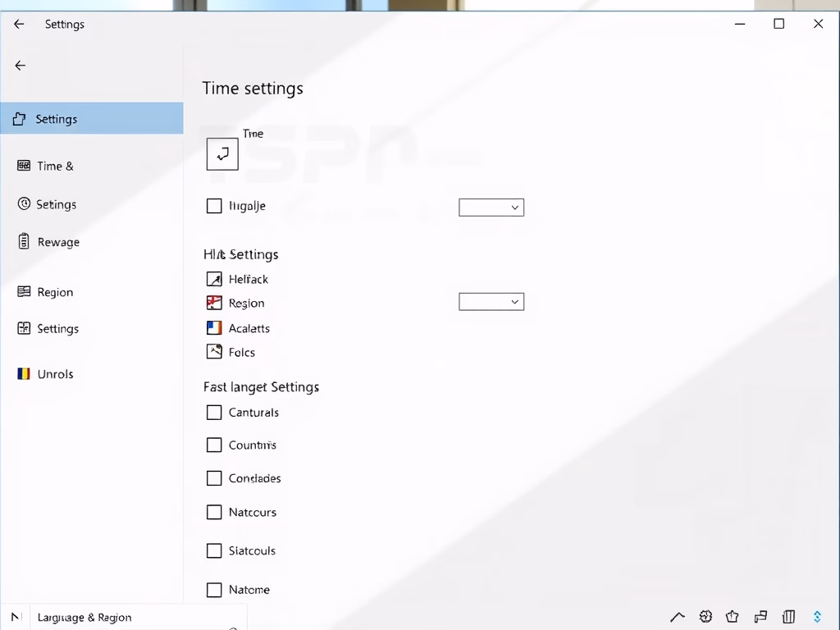
Task: Open the highlighted Settings sidebar item
Action: (92, 118)
